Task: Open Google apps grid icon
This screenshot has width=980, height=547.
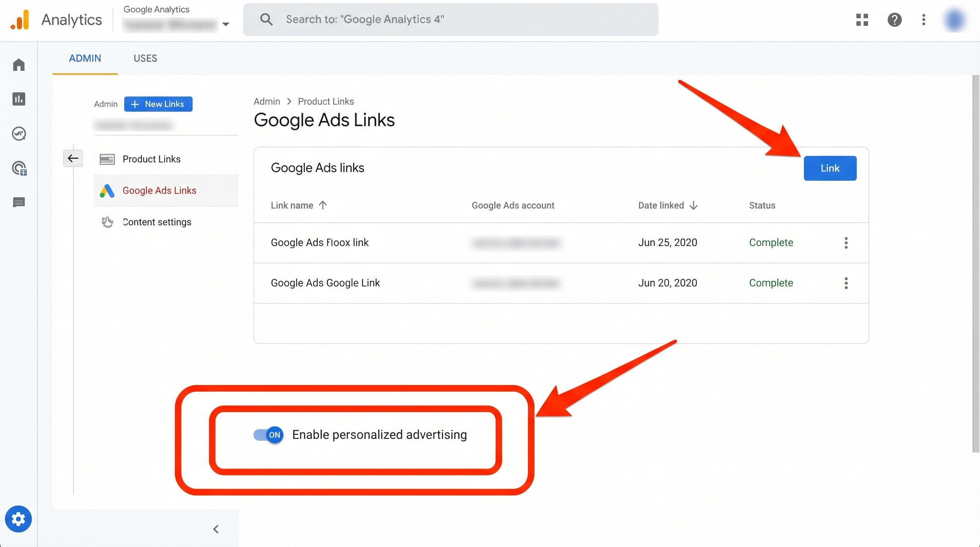Action: (x=862, y=20)
